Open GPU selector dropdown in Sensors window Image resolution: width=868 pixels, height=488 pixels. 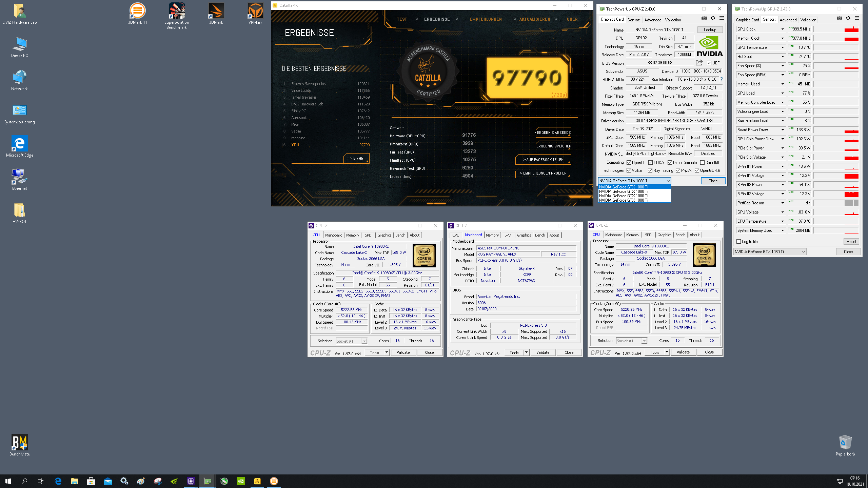(770, 252)
